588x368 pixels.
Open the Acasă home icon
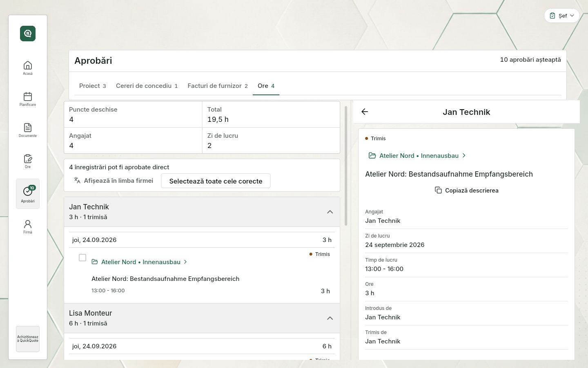28,65
